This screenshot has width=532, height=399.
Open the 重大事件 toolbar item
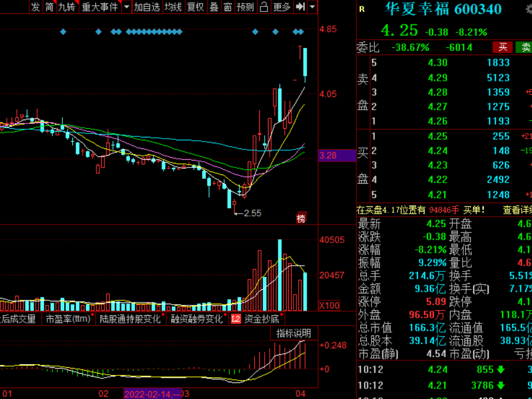click(100, 7)
